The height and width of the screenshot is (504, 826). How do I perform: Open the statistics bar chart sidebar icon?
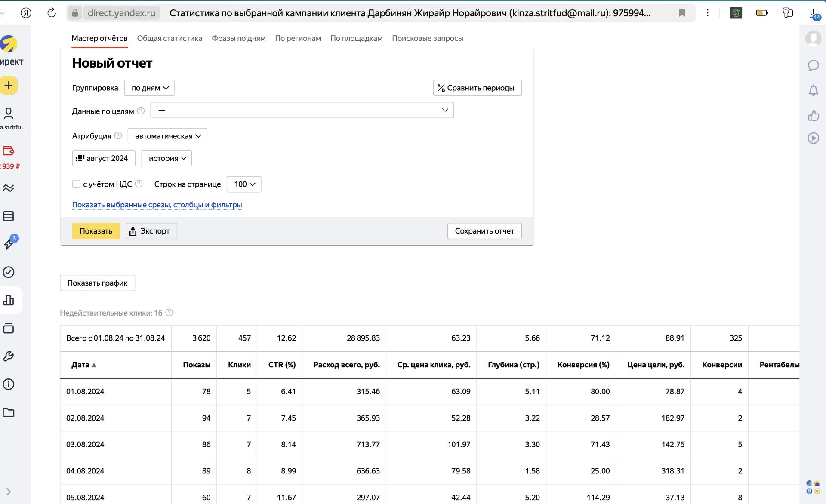pos(9,300)
